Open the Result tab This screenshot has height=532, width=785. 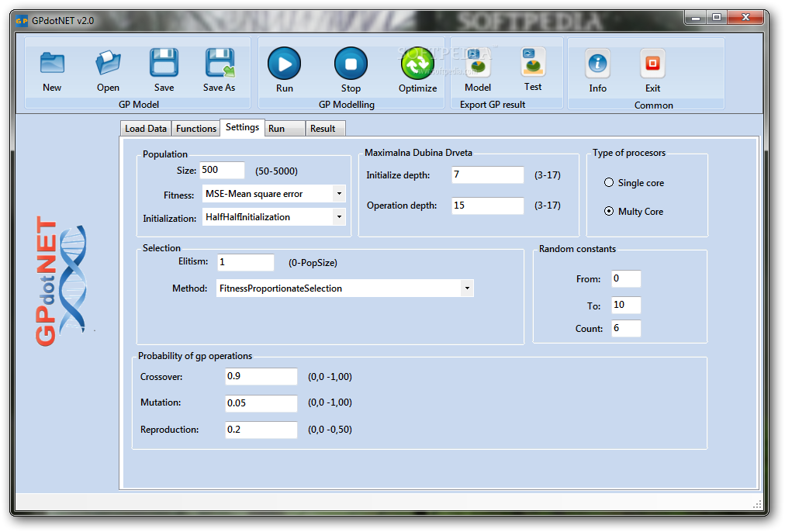click(326, 129)
